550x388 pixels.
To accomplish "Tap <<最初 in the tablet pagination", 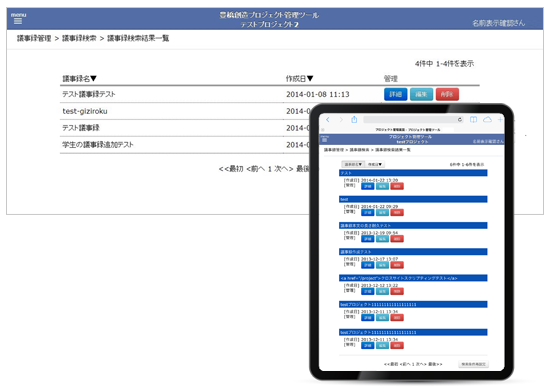I will point(391,364).
